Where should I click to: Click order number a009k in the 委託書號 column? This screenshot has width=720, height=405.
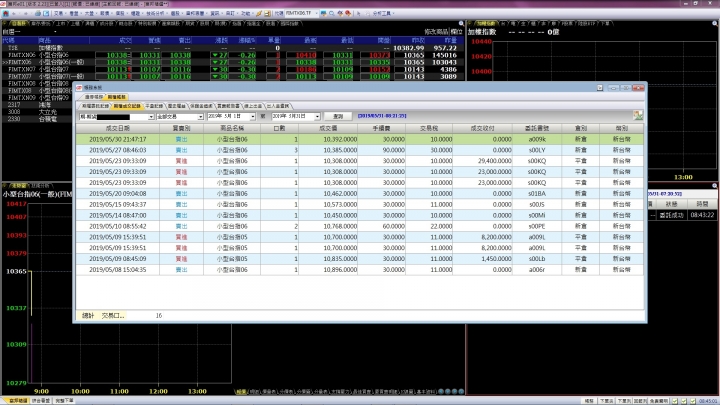[537, 139]
